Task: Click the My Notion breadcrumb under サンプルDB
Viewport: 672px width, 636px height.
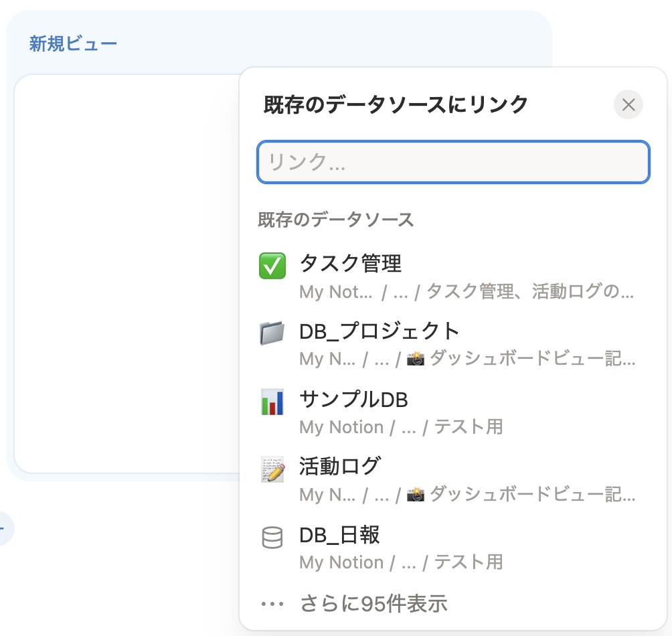Action: coord(341,427)
